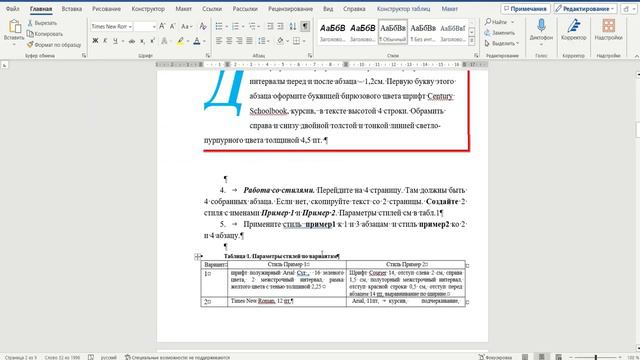Decrease font size with the smaller A icon
The image size is (640, 360).
point(172,27)
